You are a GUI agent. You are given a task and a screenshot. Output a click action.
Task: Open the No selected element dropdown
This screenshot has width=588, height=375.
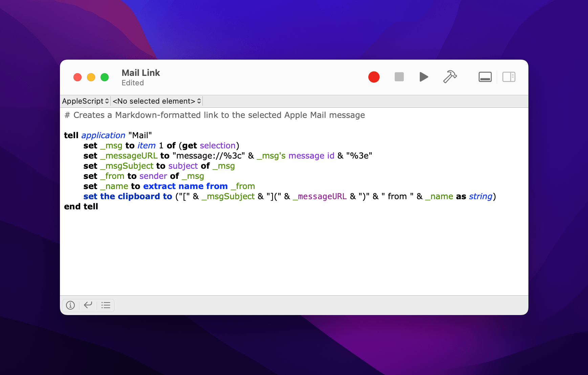157,101
